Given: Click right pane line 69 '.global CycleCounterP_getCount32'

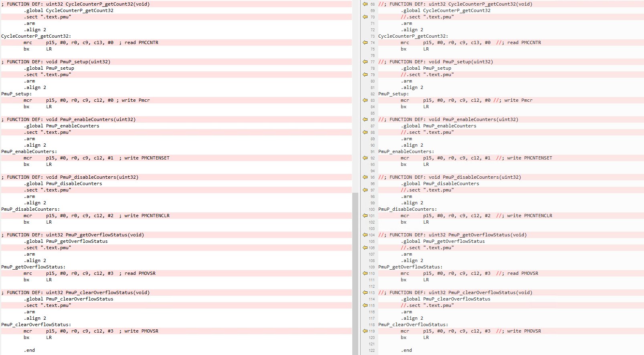Looking at the screenshot, I should coord(511,10).
